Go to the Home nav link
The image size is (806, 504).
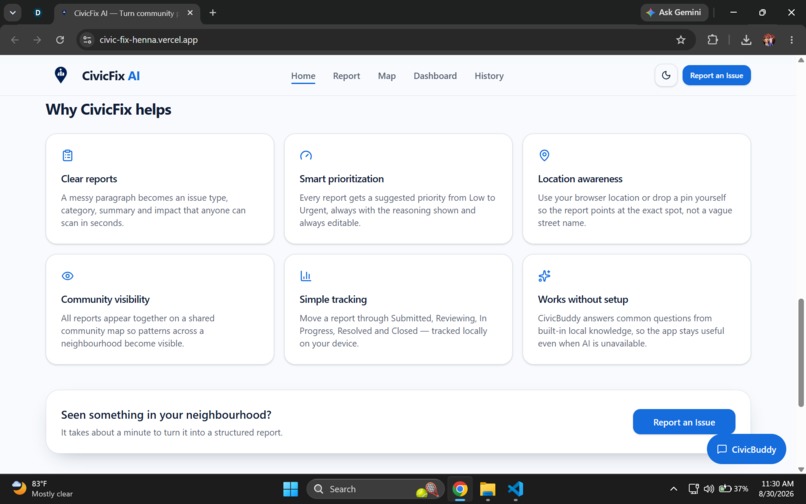coord(303,76)
